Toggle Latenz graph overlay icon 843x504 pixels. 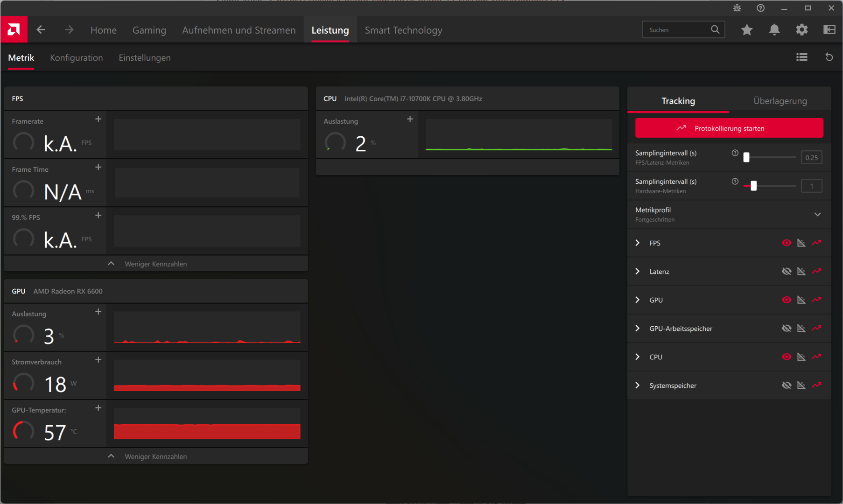tap(801, 271)
